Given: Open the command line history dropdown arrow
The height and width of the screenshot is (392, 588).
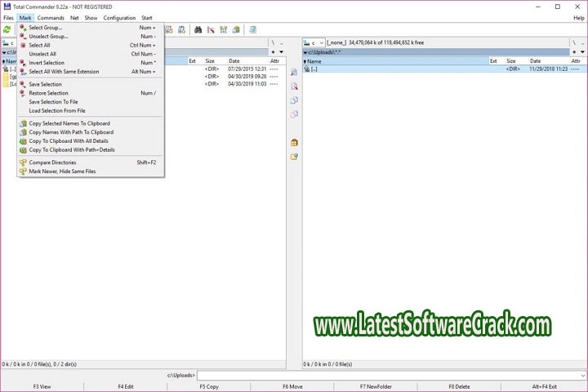Looking at the screenshot, I should (583, 375).
